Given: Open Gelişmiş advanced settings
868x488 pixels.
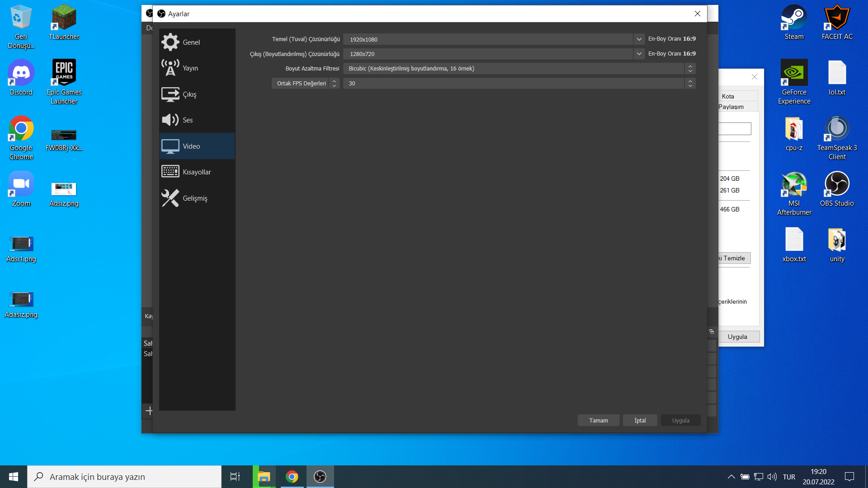Looking at the screenshot, I should pyautogui.click(x=194, y=198).
